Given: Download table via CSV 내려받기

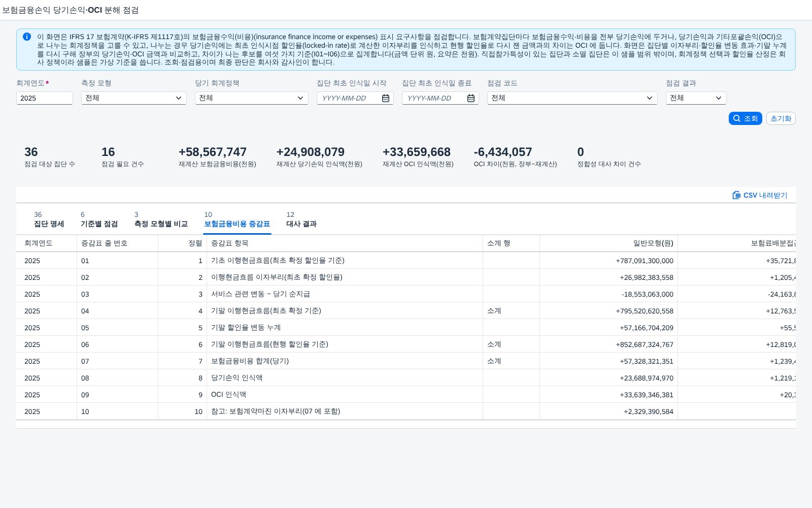Looking at the screenshot, I should (760, 195).
